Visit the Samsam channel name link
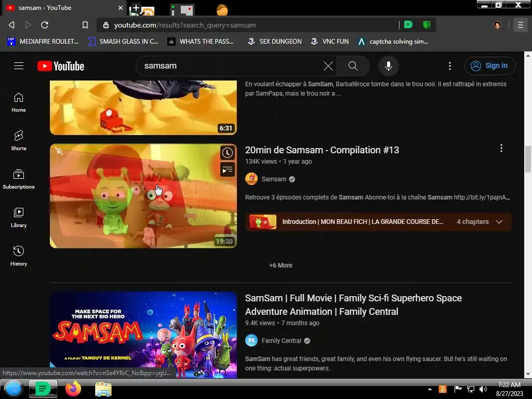 [x=274, y=179]
